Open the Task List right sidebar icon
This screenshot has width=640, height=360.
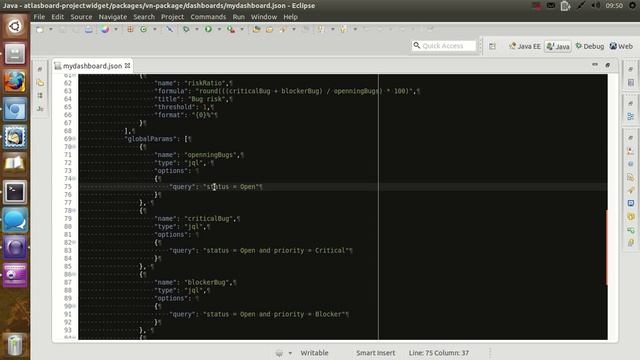click(x=631, y=83)
